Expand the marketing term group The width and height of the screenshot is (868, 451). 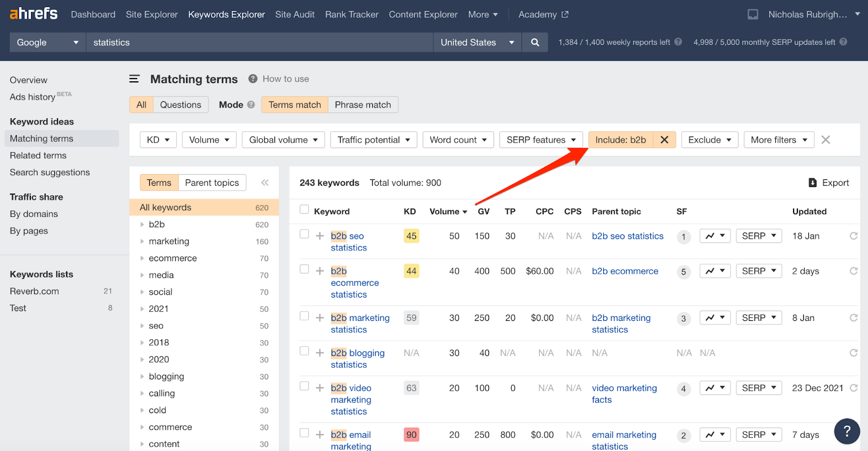pos(142,241)
